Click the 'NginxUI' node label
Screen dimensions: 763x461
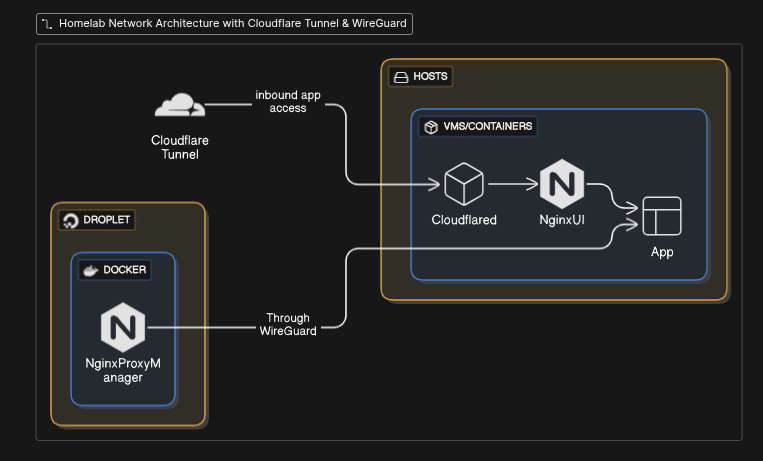[x=562, y=220]
